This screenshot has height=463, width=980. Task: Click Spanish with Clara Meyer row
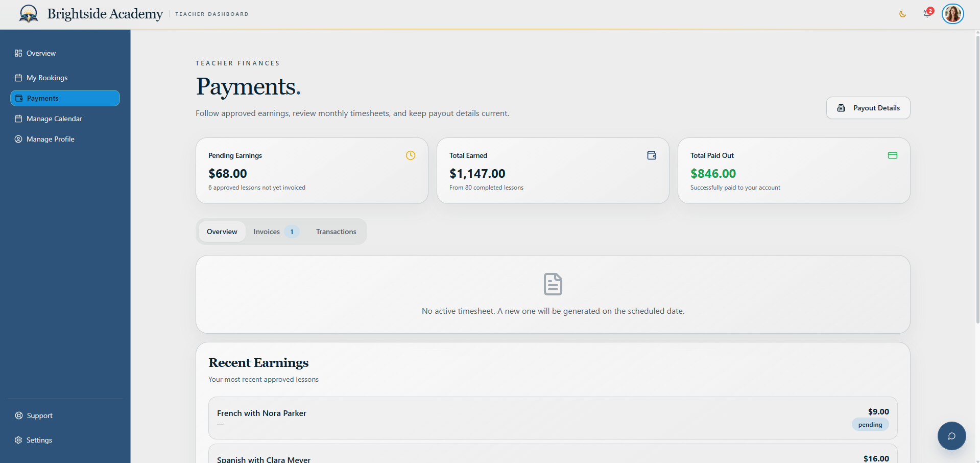[553, 454]
